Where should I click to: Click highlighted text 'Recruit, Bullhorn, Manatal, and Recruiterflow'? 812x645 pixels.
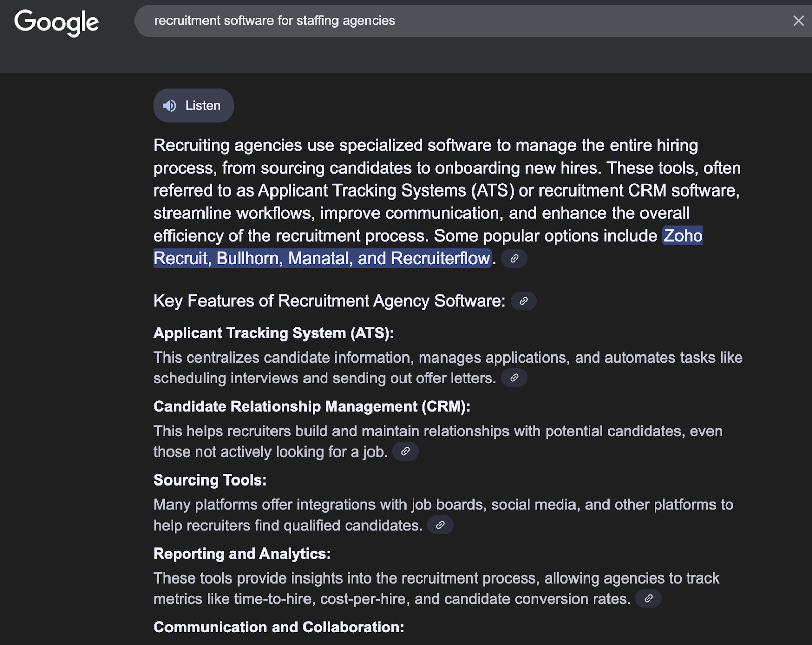(x=322, y=259)
